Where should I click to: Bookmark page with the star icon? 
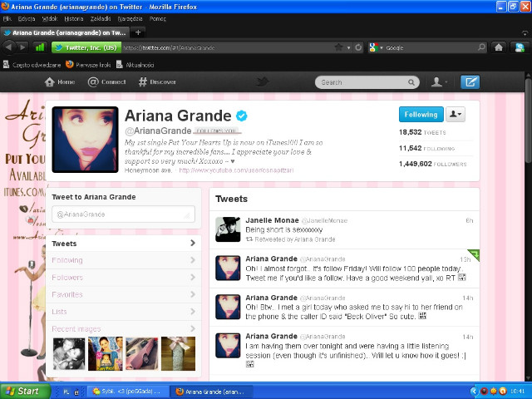coord(338,47)
